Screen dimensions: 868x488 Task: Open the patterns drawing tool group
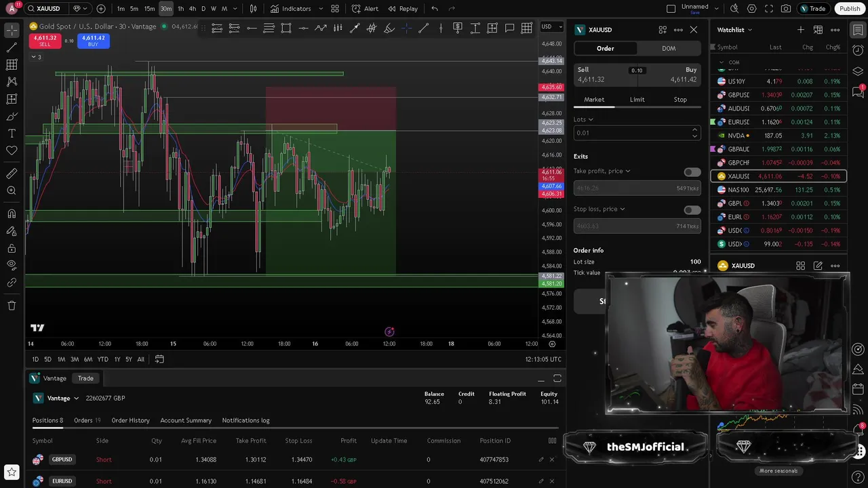[12, 82]
